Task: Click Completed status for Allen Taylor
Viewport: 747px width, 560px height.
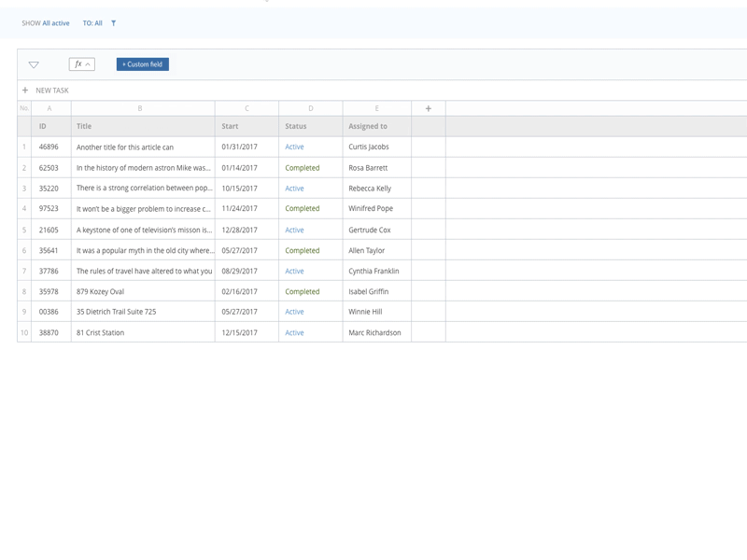Action: (302, 250)
